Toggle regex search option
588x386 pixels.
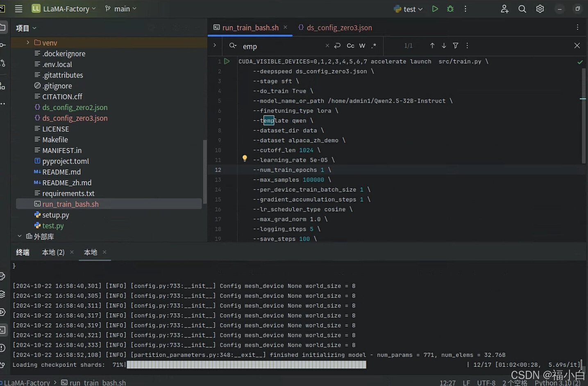(374, 46)
